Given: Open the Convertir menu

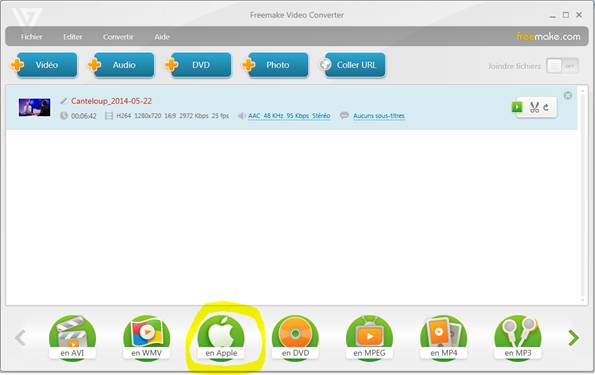Looking at the screenshot, I should tap(118, 37).
